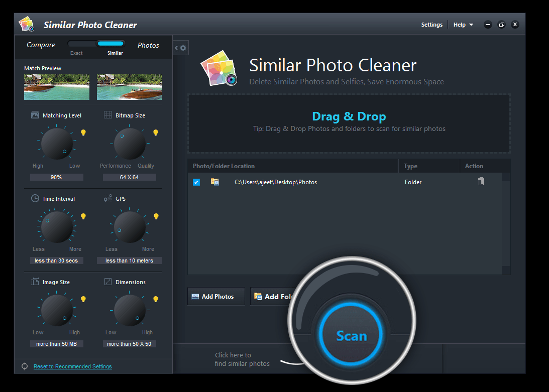Click the Add Photos button
The image size is (549, 392).
point(216,297)
